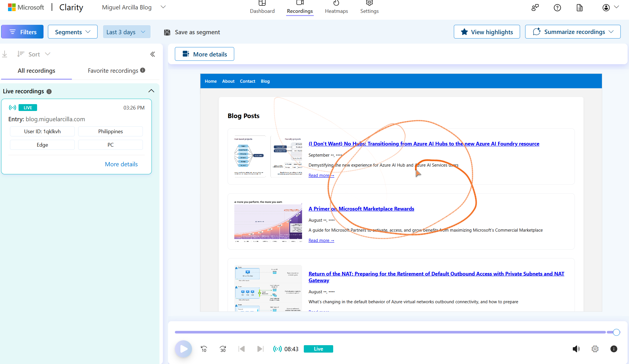629x364 pixels.
Task: Open the Filters panel
Action: tap(23, 32)
